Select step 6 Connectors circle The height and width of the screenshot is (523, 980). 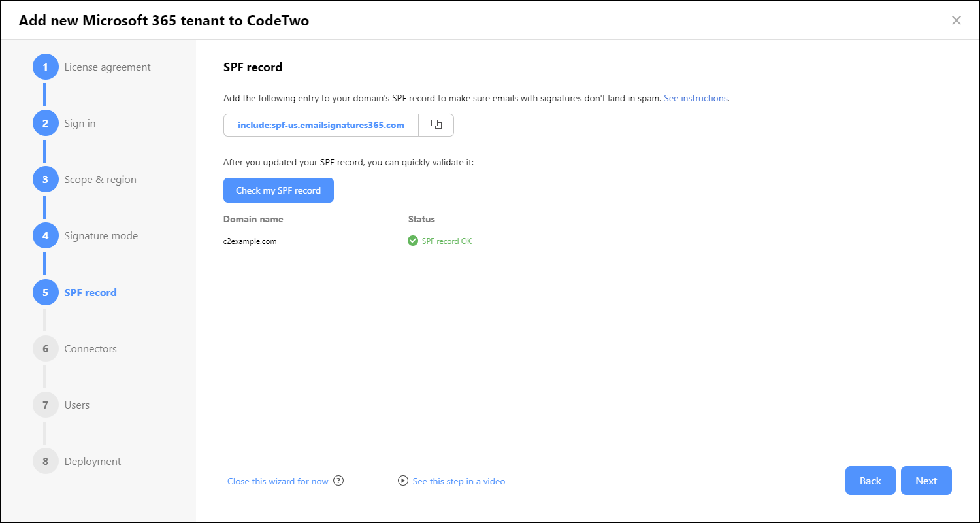point(45,348)
